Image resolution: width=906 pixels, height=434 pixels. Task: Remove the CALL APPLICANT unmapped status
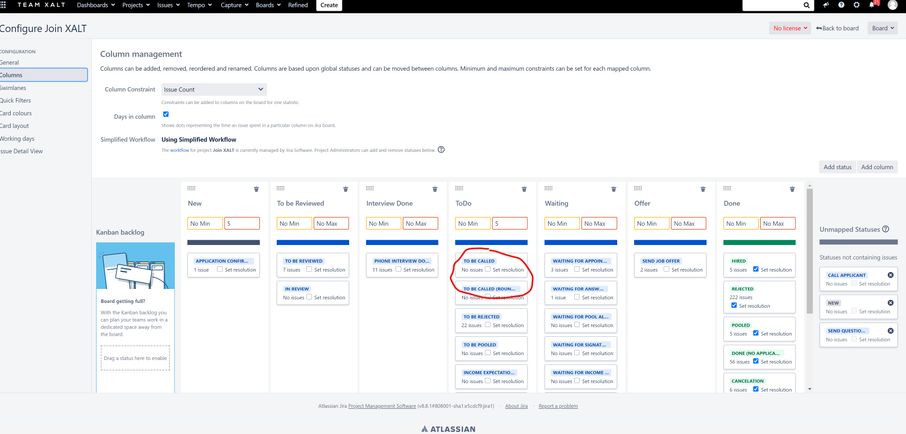tap(890, 275)
